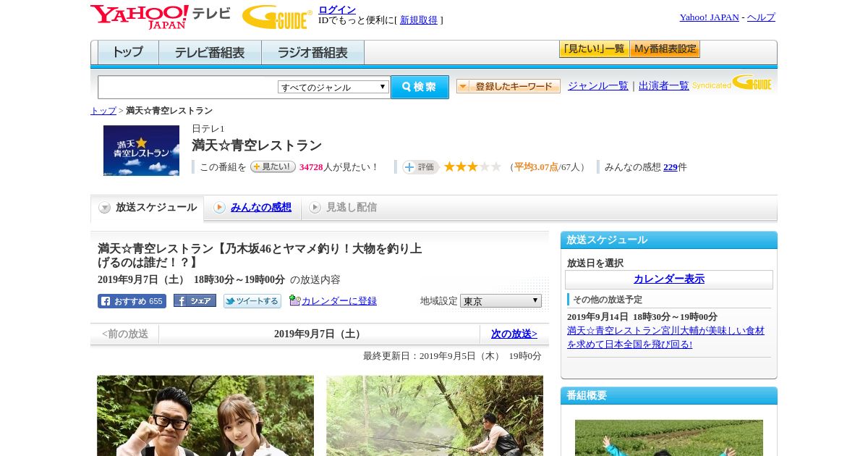Click the left photo of the two hosts
The image size is (868, 456).
(205, 415)
